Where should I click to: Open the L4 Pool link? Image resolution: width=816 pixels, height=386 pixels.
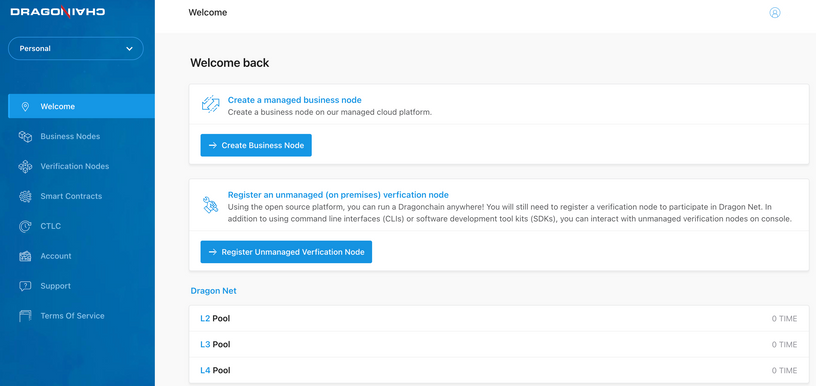215,370
